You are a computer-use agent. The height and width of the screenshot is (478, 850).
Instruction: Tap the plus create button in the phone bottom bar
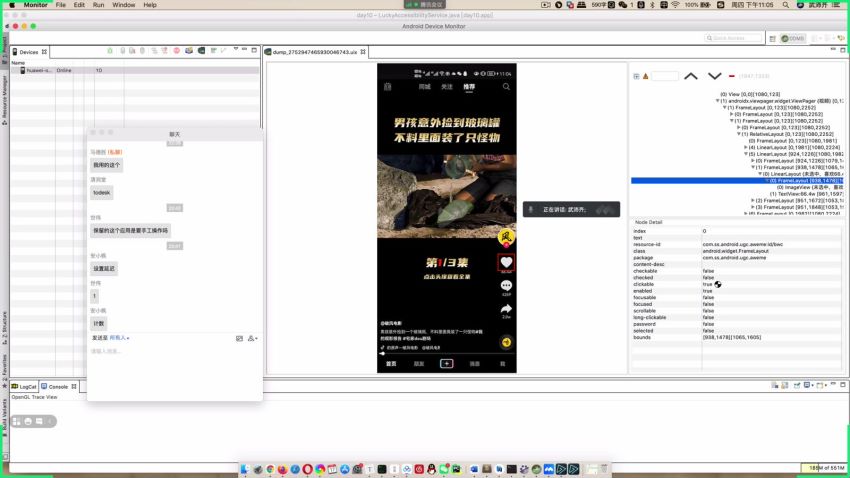(x=446, y=364)
